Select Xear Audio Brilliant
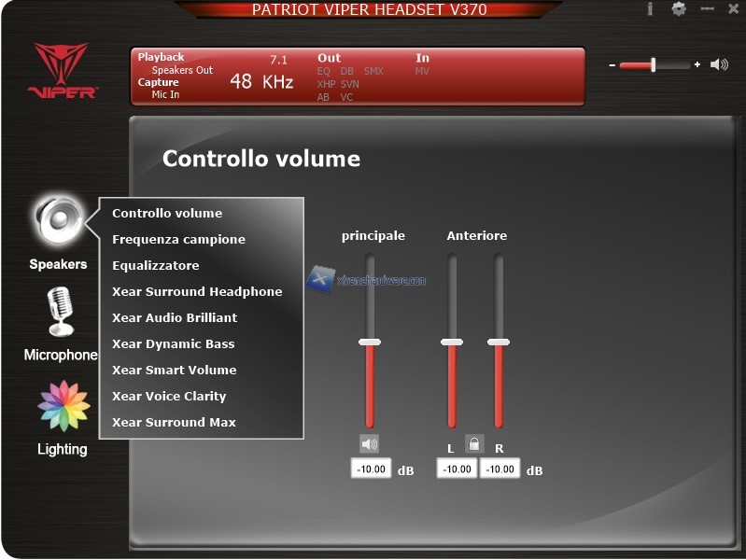The height and width of the screenshot is (560, 746). (175, 317)
